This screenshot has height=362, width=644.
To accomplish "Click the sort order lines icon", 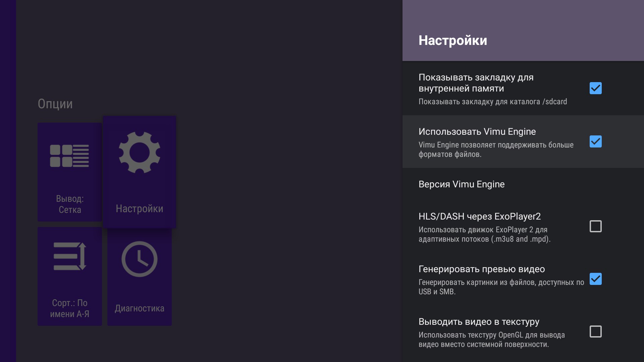I will click(x=70, y=256).
